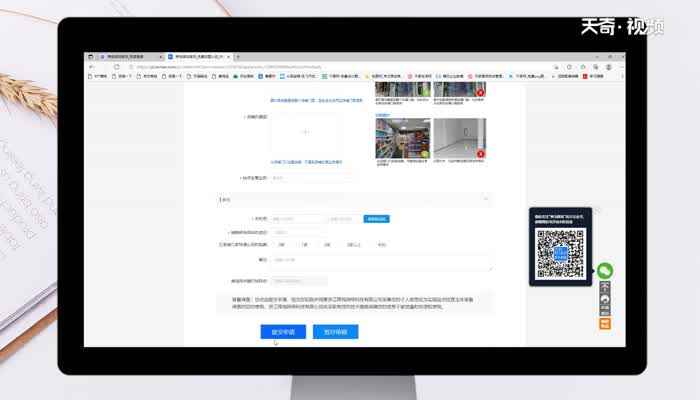Click the plus icon in the image upload box
Image resolution: width=700 pixels, height=400 pixels.
[x=305, y=132]
